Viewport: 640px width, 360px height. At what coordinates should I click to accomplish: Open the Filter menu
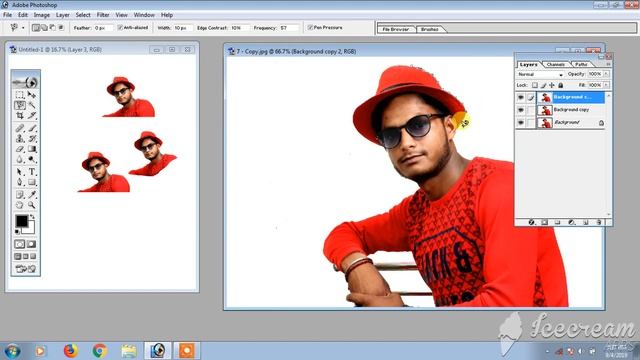point(103,15)
